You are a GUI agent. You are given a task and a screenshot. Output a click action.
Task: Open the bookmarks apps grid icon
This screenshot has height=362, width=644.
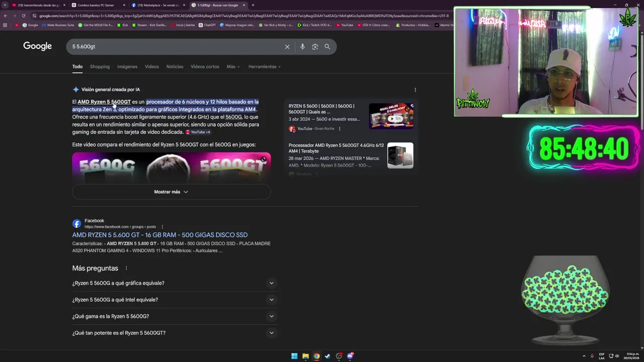(x=5, y=25)
